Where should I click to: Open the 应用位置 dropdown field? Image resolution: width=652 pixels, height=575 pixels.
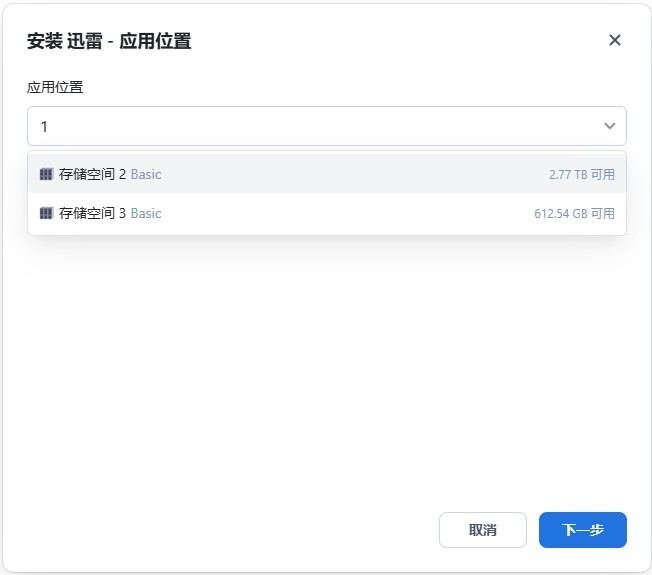coord(327,126)
